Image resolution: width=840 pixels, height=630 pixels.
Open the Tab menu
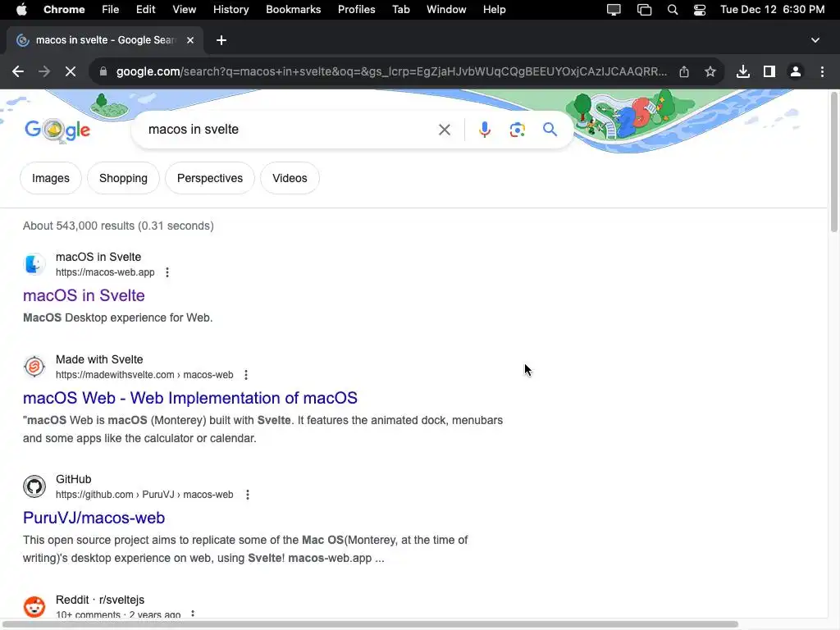tap(401, 10)
